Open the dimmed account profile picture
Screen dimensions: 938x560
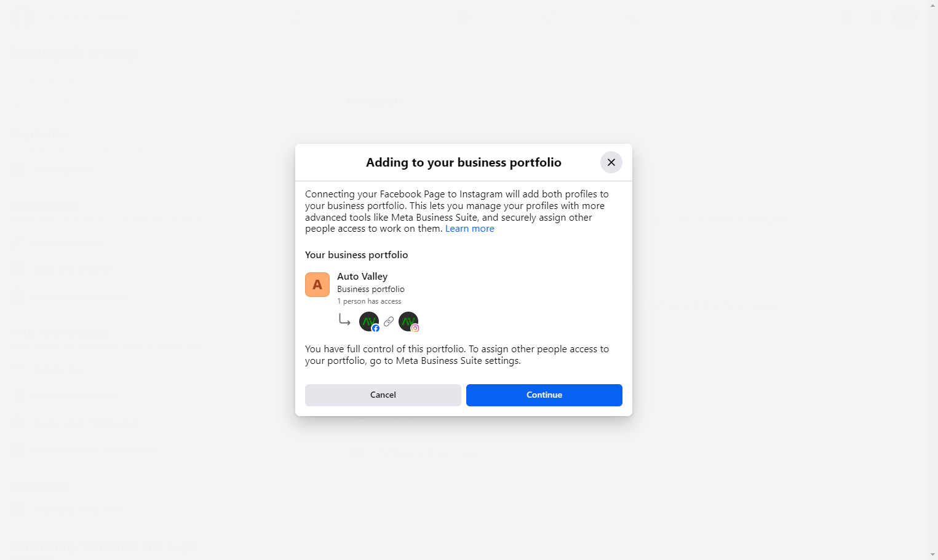coord(905,17)
